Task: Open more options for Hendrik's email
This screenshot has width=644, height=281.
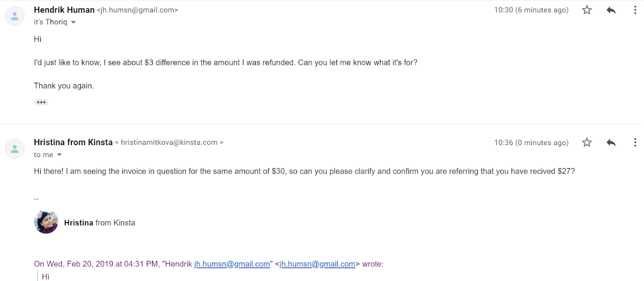Action: pos(635,10)
